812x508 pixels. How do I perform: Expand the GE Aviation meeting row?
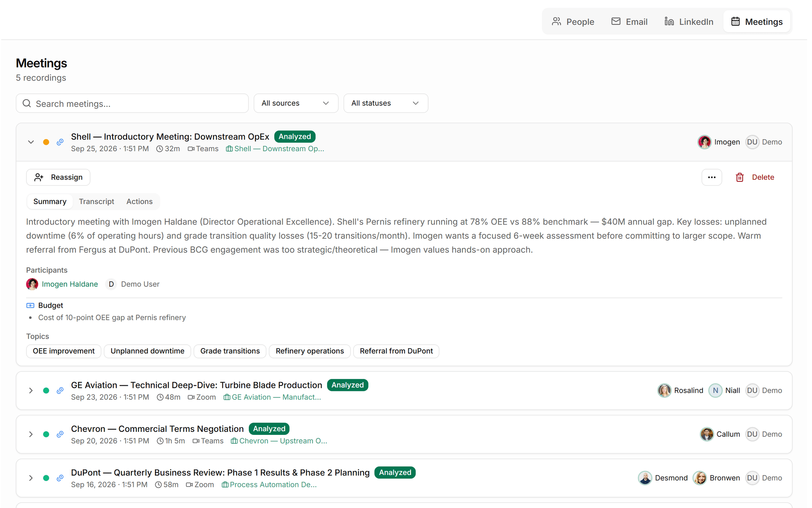[31, 391]
